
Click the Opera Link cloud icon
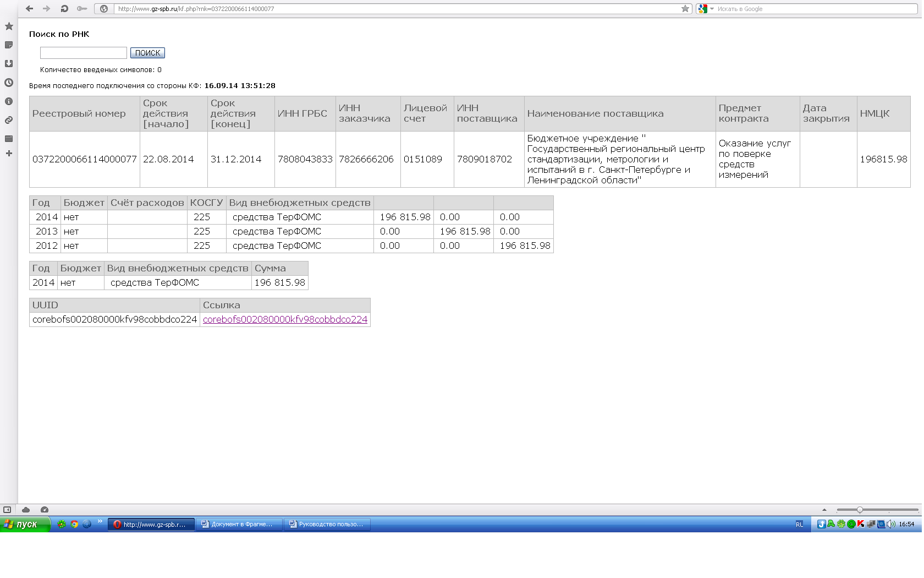pos(26,510)
